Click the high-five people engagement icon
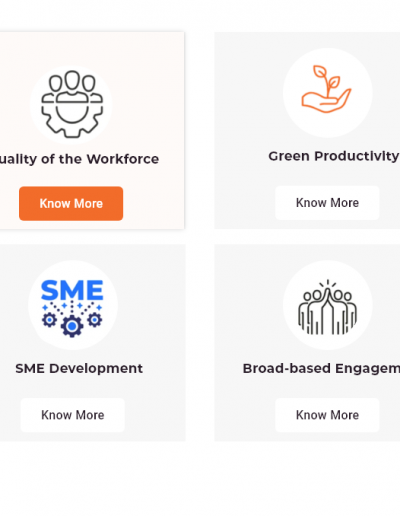The height and width of the screenshot is (516, 400). 327,307
